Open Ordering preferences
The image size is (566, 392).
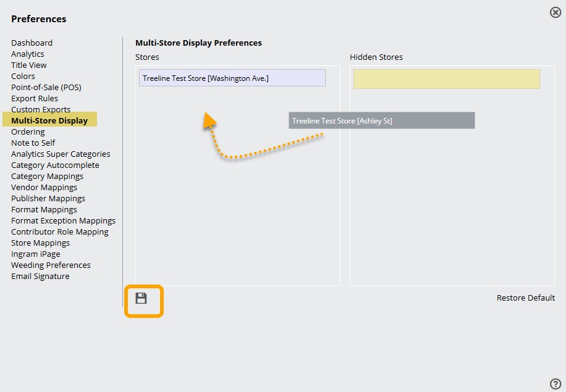(28, 131)
